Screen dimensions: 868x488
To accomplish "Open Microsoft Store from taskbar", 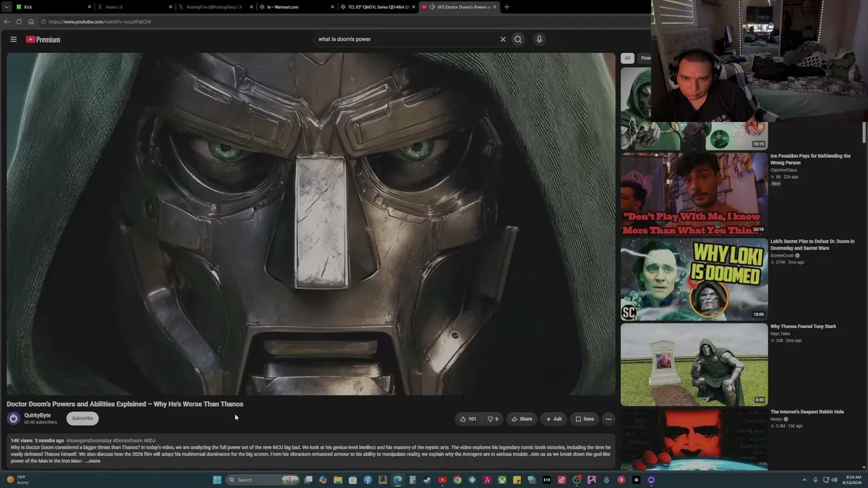I will point(353,480).
